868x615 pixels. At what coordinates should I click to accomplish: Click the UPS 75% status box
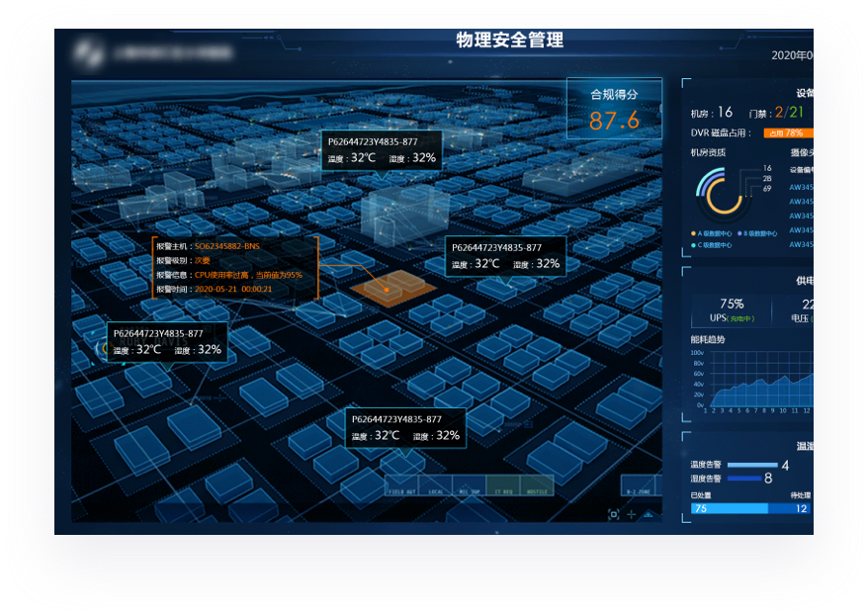point(732,310)
